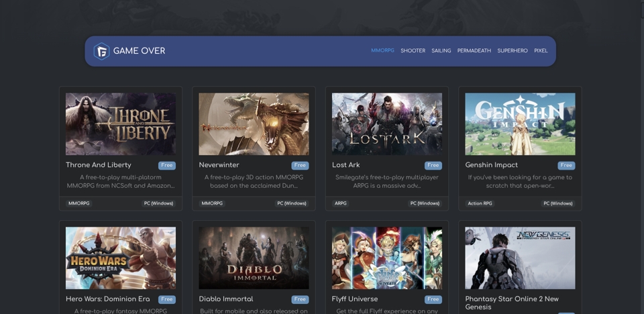Click the Throne And Liberty title

pyautogui.click(x=99, y=165)
